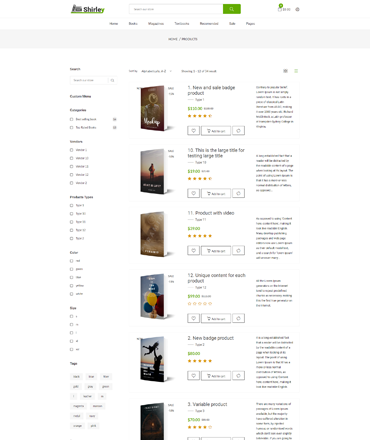Click the Shirley store logo
This screenshot has height=440, width=370.
[88, 9]
